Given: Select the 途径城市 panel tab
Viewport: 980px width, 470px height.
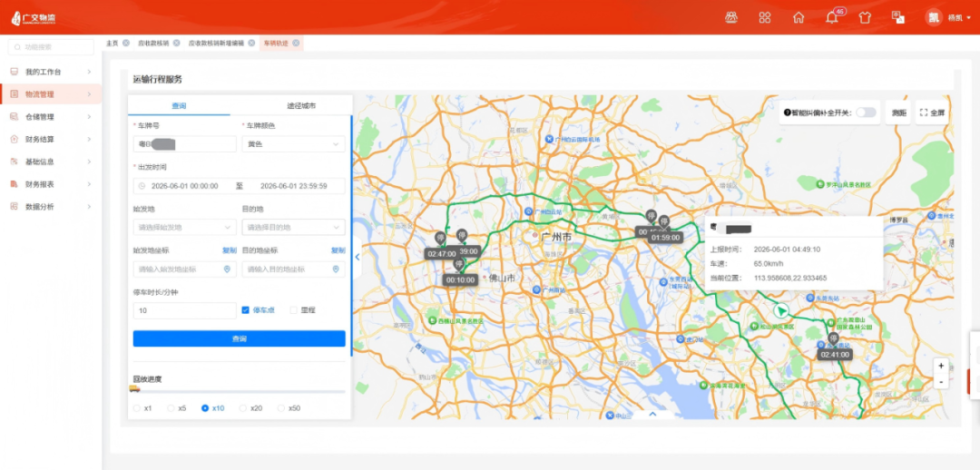Looking at the screenshot, I should pyautogui.click(x=301, y=105).
